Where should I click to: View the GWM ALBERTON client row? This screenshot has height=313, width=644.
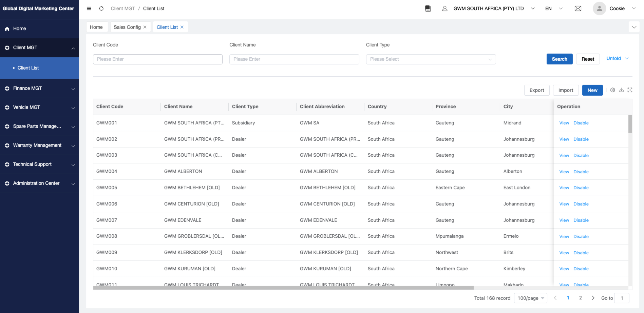(564, 172)
